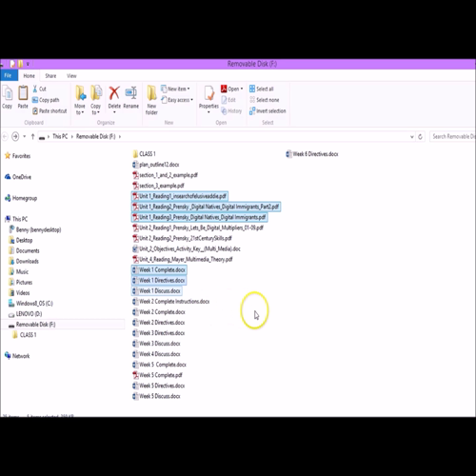Select Week 5 Complete.pdf file
476x476 pixels.
(157, 375)
